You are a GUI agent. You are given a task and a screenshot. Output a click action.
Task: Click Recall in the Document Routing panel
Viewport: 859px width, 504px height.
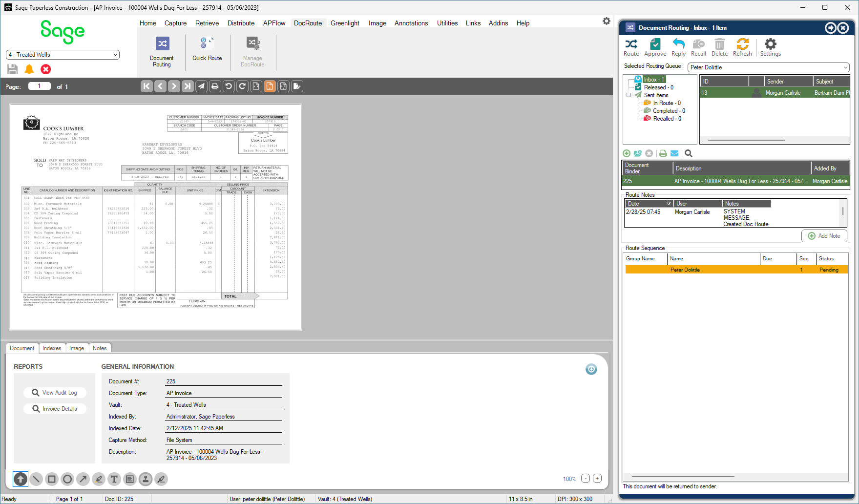[698, 47]
